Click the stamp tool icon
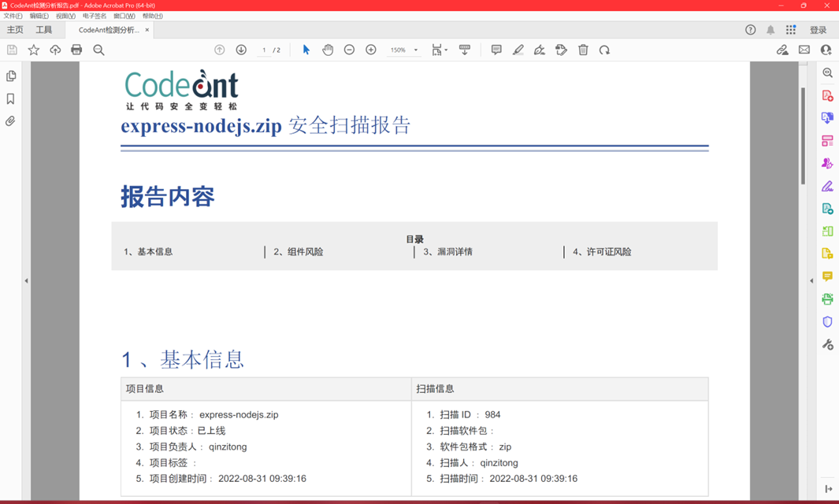Image resolution: width=839 pixels, height=504 pixels. 561,50
